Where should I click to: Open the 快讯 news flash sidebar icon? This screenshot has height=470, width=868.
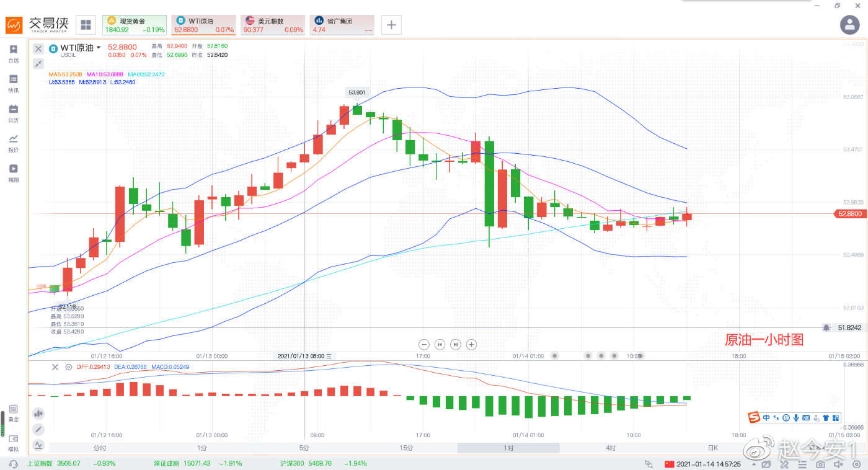[x=13, y=82]
